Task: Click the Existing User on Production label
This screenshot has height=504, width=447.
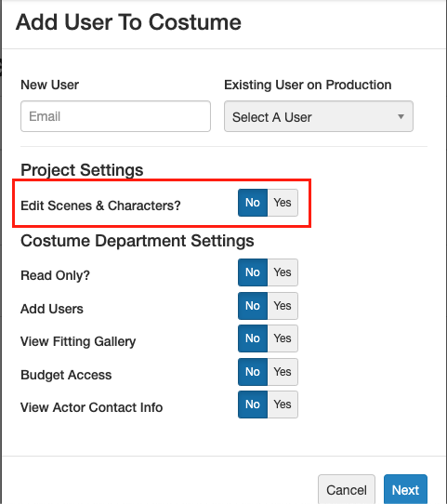Action: 308,85
